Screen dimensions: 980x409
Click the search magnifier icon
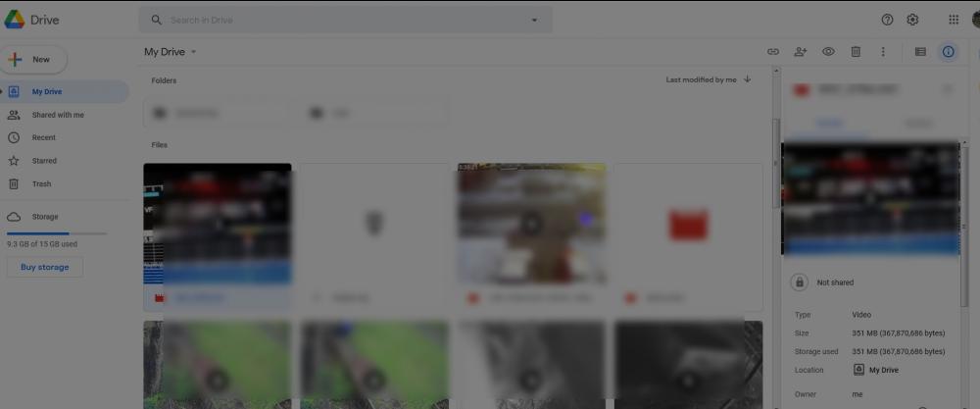pyautogui.click(x=156, y=20)
